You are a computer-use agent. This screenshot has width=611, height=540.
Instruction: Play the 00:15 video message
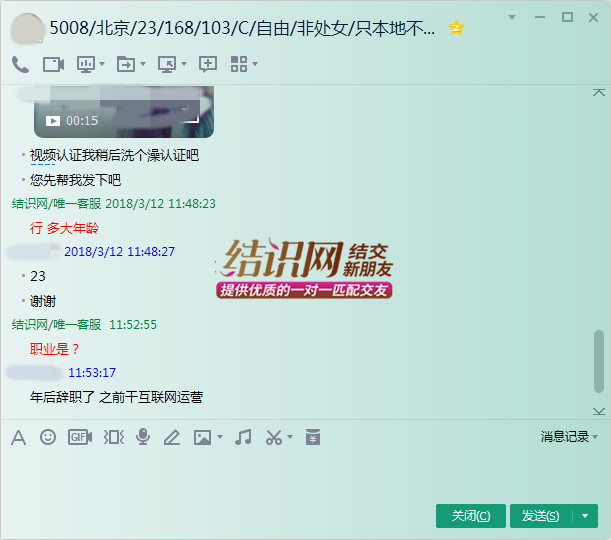(x=124, y=112)
